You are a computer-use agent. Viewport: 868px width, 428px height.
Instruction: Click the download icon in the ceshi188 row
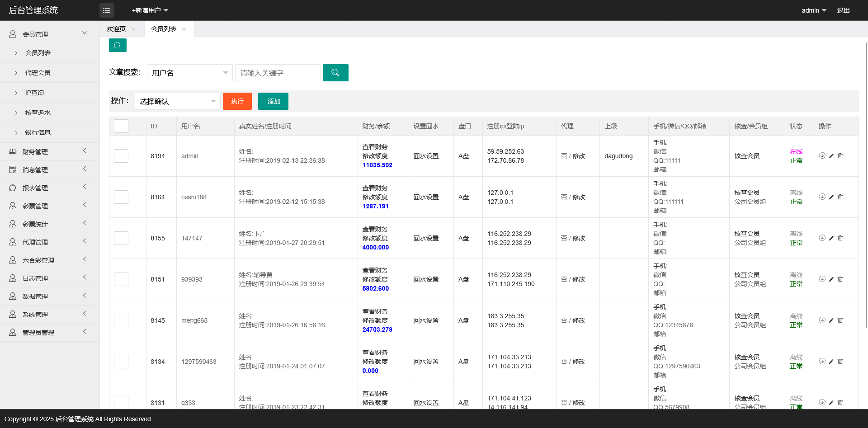click(822, 197)
